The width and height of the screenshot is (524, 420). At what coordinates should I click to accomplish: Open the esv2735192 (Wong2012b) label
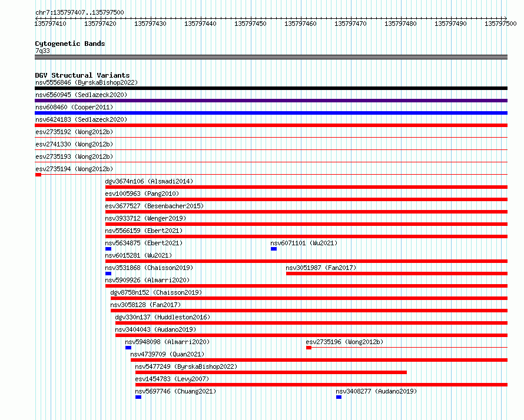74,132
